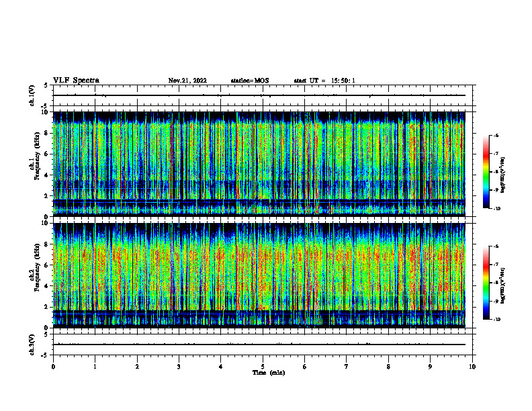Click the "8" kHz tick on ch.1 spectrogram
The height and width of the screenshot is (411, 532).
tap(47, 133)
